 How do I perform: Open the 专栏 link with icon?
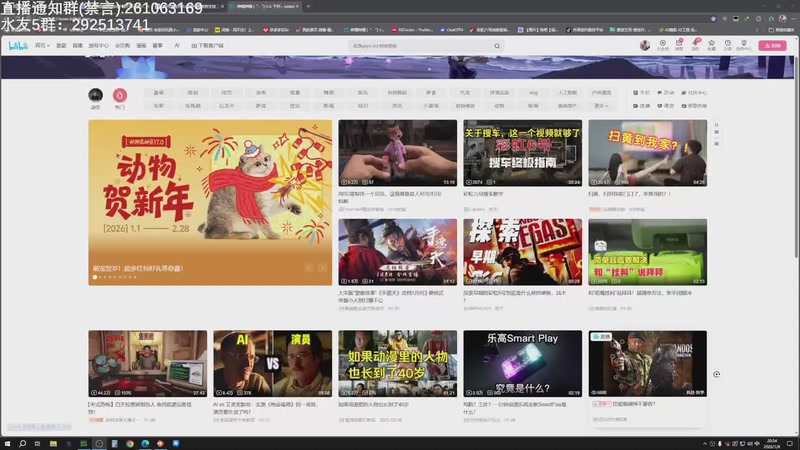coord(642,93)
